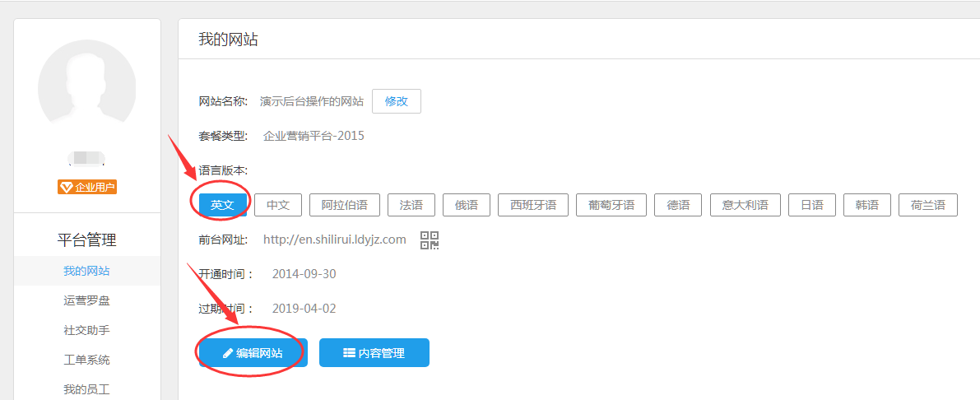Choose the 阿拉伯语 language option
The image size is (980, 400).
click(344, 205)
